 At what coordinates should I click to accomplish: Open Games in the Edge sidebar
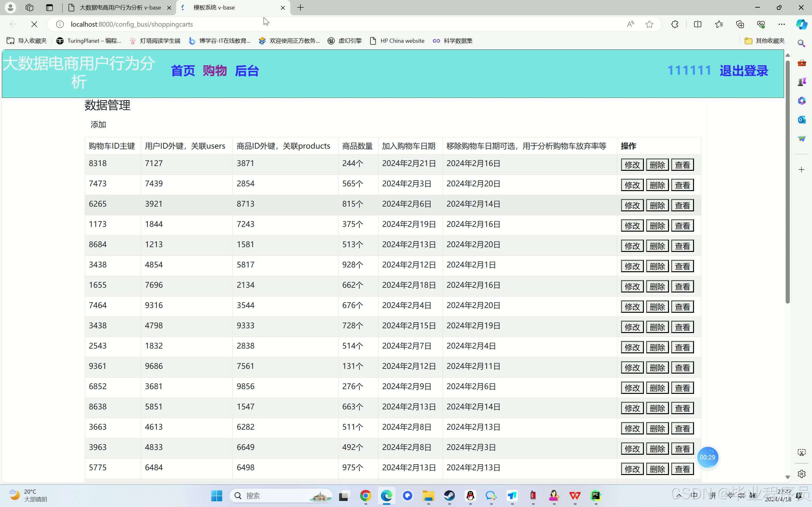[x=802, y=80]
